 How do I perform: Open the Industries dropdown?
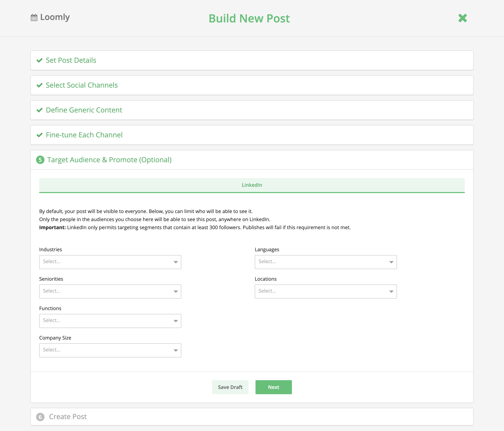pos(110,262)
